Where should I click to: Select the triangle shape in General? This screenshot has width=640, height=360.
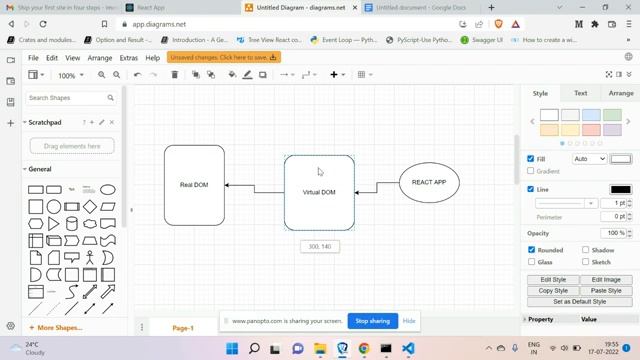pyautogui.click(x=53, y=224)
